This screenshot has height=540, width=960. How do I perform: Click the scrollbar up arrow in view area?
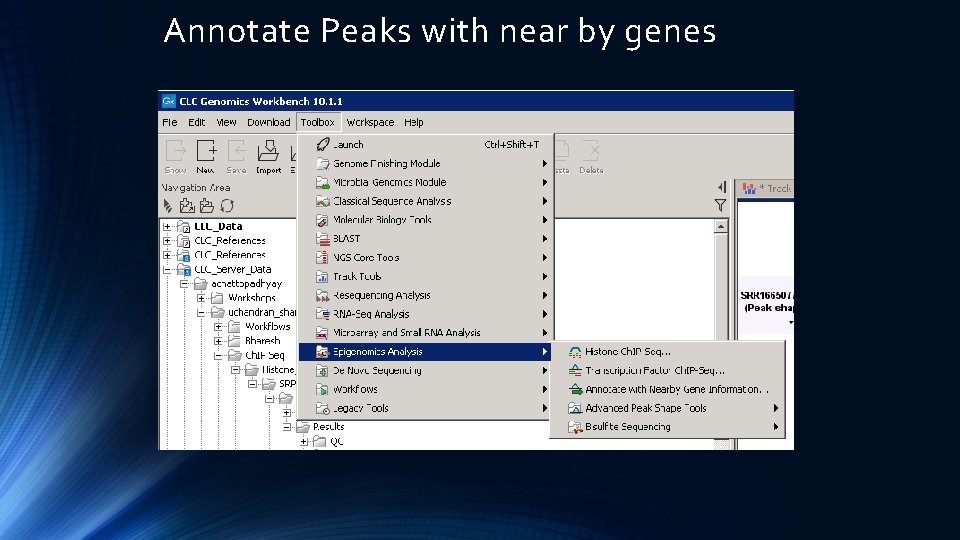click(x=721, y=227)
